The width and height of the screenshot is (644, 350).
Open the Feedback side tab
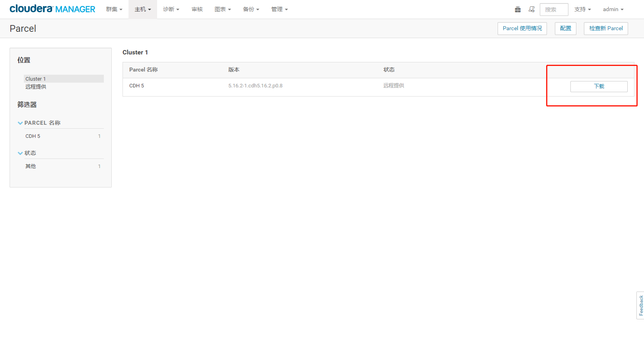pyautogui.click(x=640, y=306)
